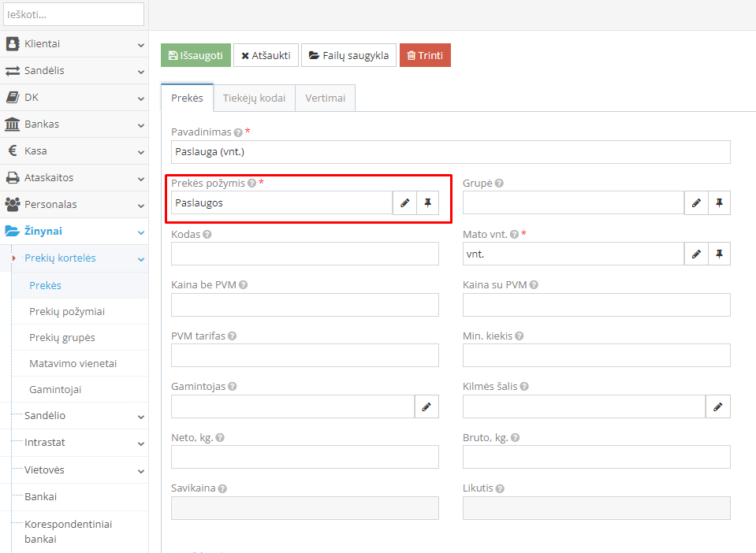Click the help icon beside Grupė label
This screenshot has height=553, width=756.
click(499, 184)
